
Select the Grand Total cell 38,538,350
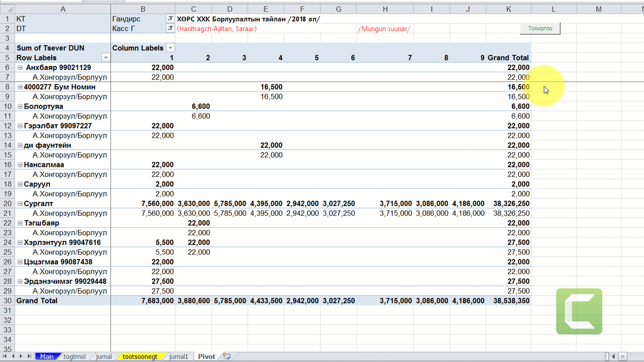[x=511, y=301]
